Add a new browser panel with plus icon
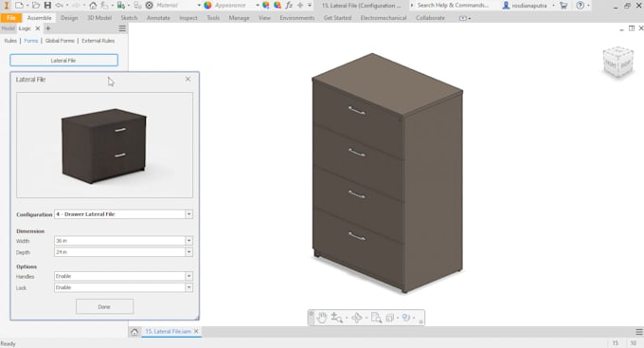Viewport: 644px width, 348px height. 48,28
